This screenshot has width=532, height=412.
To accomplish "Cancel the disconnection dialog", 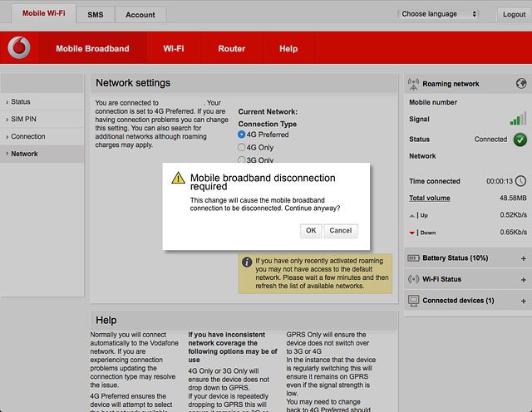I will tap(340, 231).
